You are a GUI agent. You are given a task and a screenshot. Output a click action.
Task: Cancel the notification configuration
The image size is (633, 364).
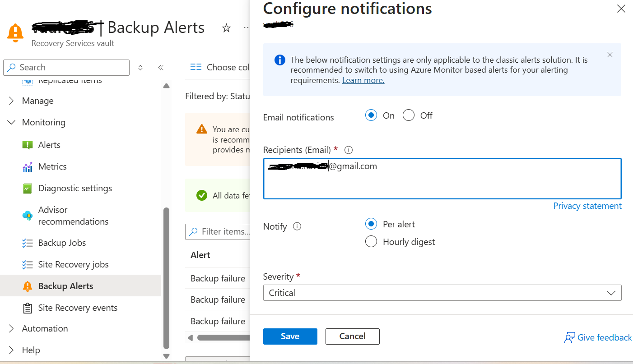pos(353,336)
